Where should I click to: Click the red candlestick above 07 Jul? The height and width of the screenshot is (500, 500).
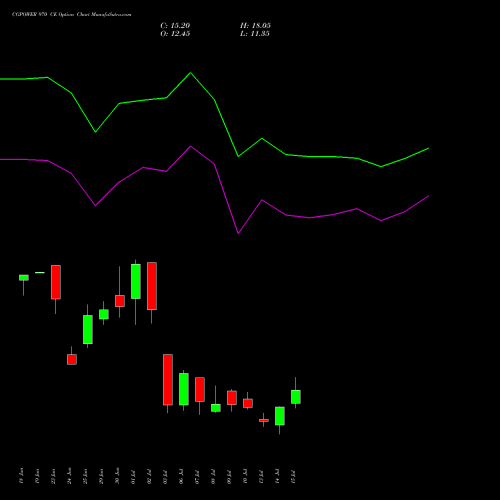coord(200,389)
